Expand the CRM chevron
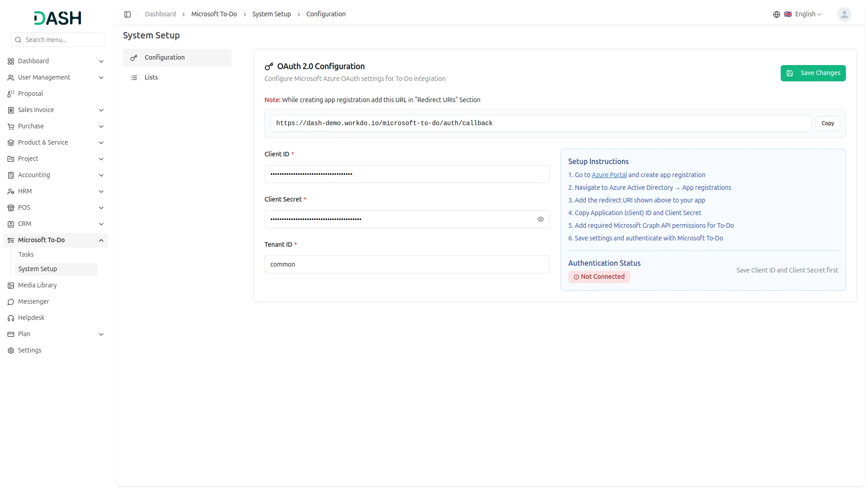 [x=101, y=224]
